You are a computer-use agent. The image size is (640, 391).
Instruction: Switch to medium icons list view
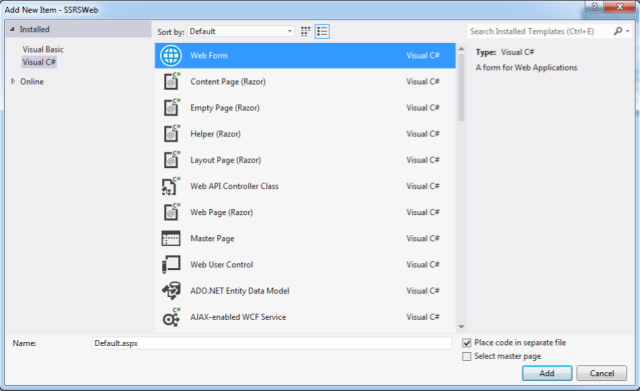click(x=322, y=31)
